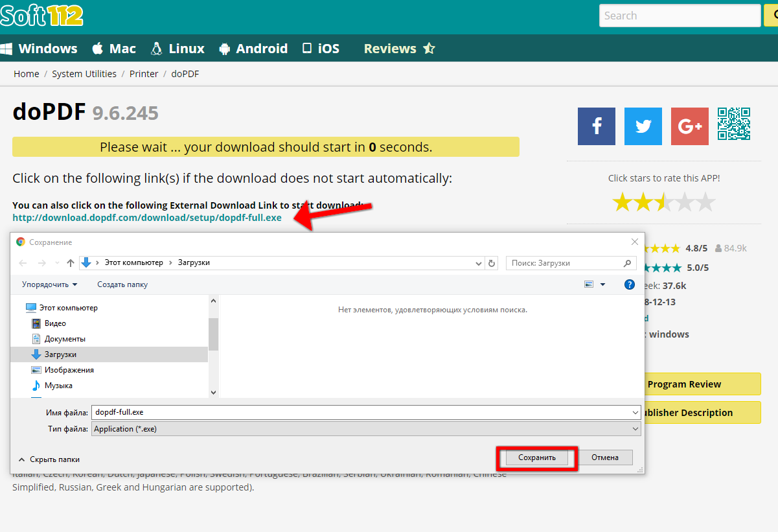The image size is (778, 532).
Task: Open Mac software category
Action: point(114,49)
